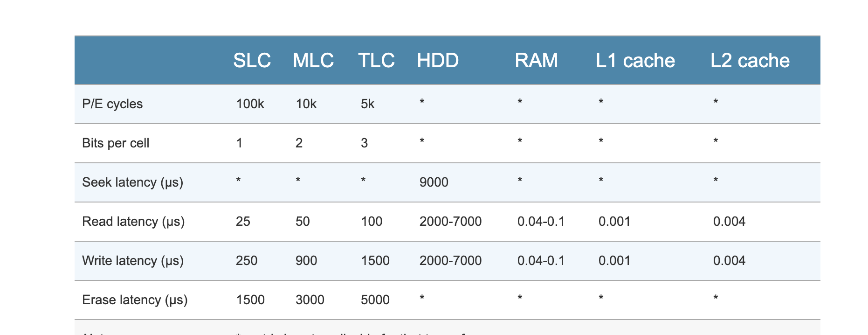Select the RAM column header

[536, 61]
